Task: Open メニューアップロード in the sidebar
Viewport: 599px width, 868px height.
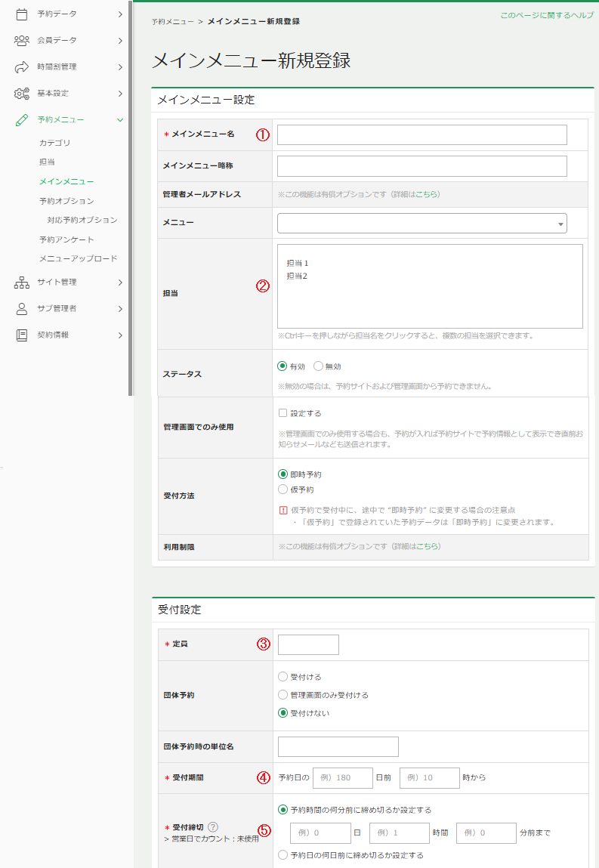Action: [78, 258]
